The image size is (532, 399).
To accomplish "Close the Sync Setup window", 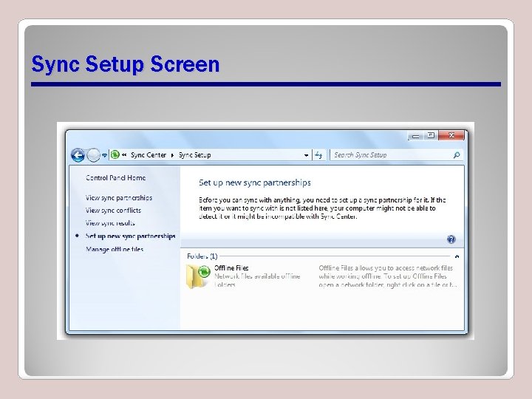I will (x=451, y=135).
